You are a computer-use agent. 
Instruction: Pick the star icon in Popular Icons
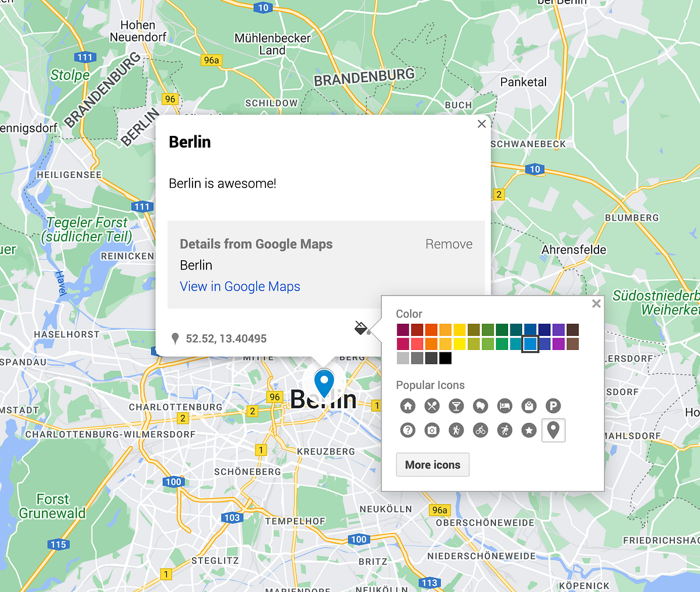[529, 430]
